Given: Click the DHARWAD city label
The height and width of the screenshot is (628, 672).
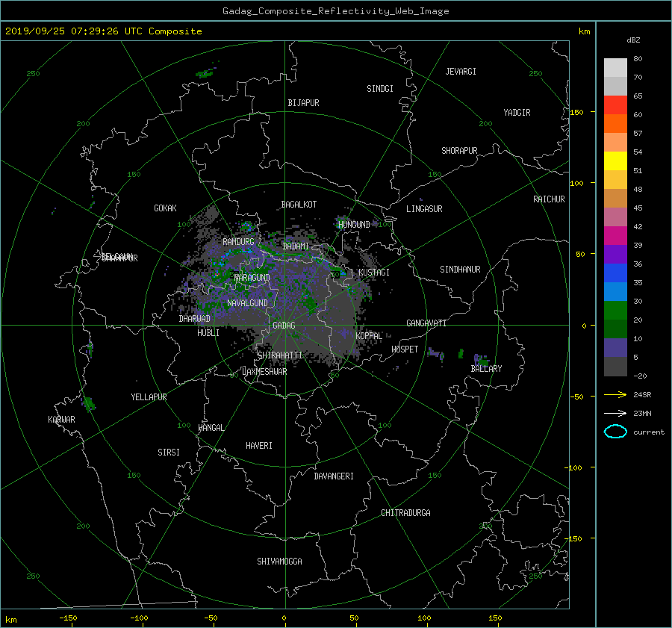Looking at the screenshot, I should point(194,319).
